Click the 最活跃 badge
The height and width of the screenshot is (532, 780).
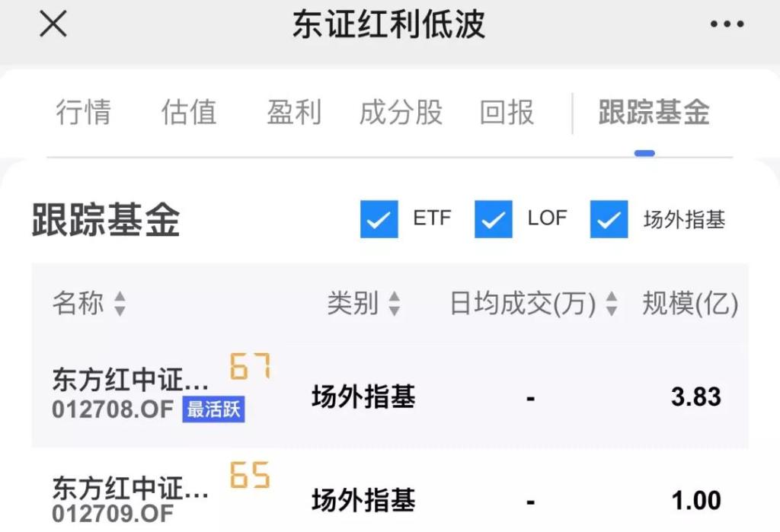tap(213, 409)
